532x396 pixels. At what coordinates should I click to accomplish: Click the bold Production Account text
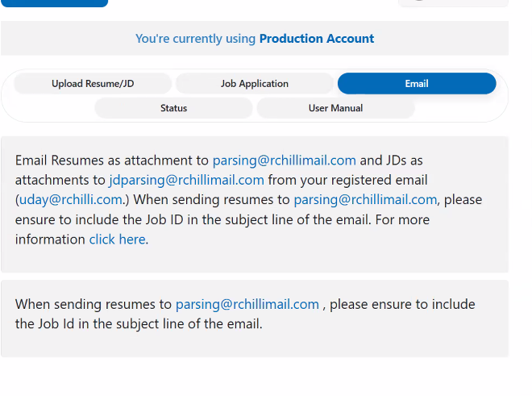pos(317,39)
